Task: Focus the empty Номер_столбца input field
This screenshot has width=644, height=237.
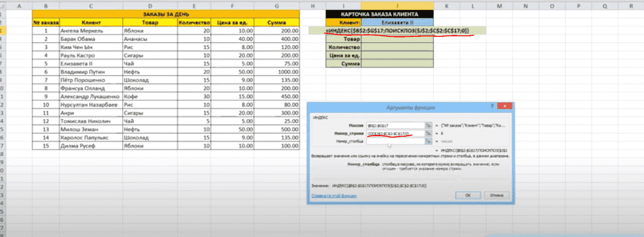Action: coord(396,141)
